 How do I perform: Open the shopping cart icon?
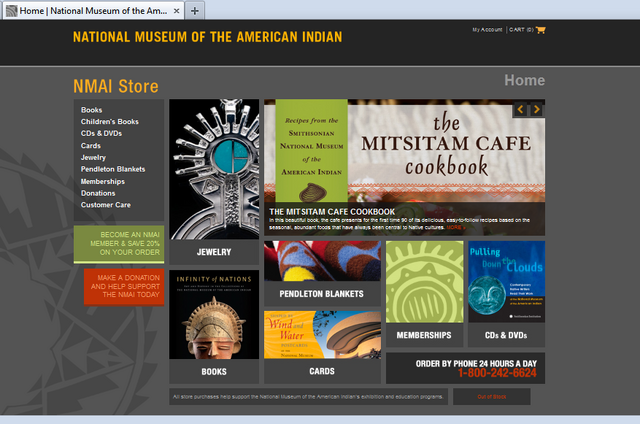[541, 30]
